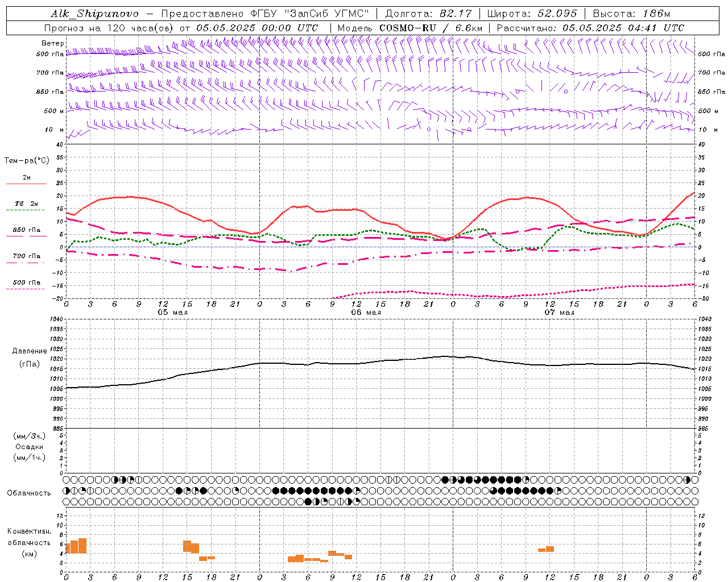728x582 pixels.
Task: Click the Конвективн. label
Action: click(x=29, y=531)
